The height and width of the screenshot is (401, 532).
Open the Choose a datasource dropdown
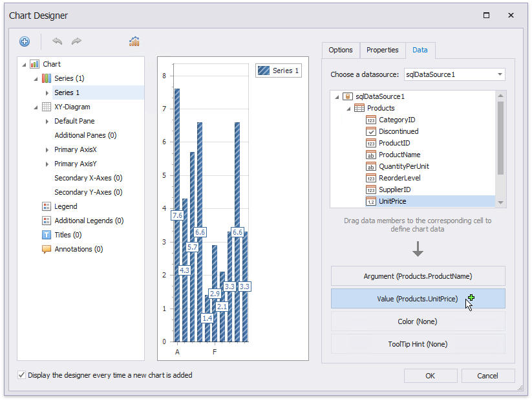tap(500, 74)
